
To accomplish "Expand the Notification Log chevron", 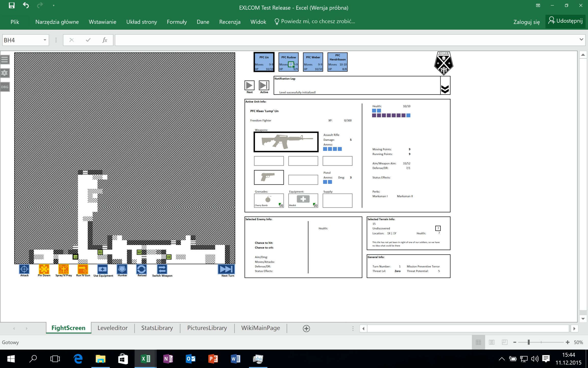I will (x=445, y=88).
